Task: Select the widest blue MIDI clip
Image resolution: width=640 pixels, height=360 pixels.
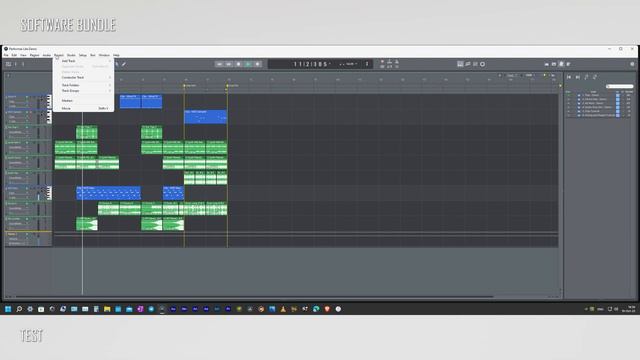Action: point(109,193)
